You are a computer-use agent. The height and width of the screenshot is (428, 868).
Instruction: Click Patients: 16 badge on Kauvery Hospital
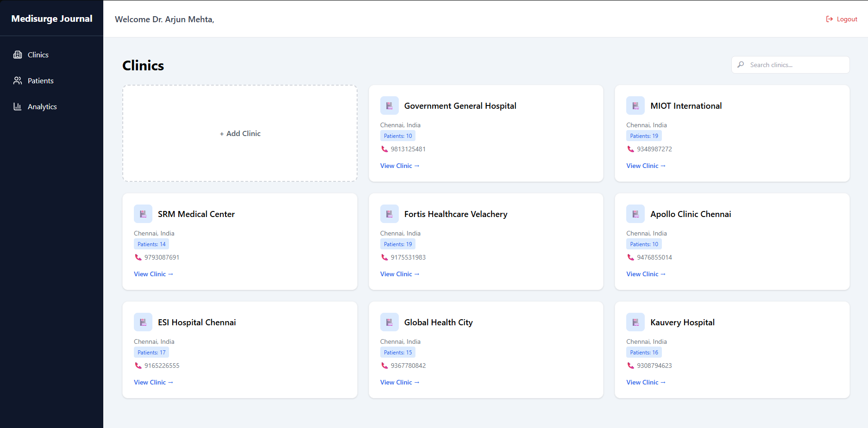point(644,353)
